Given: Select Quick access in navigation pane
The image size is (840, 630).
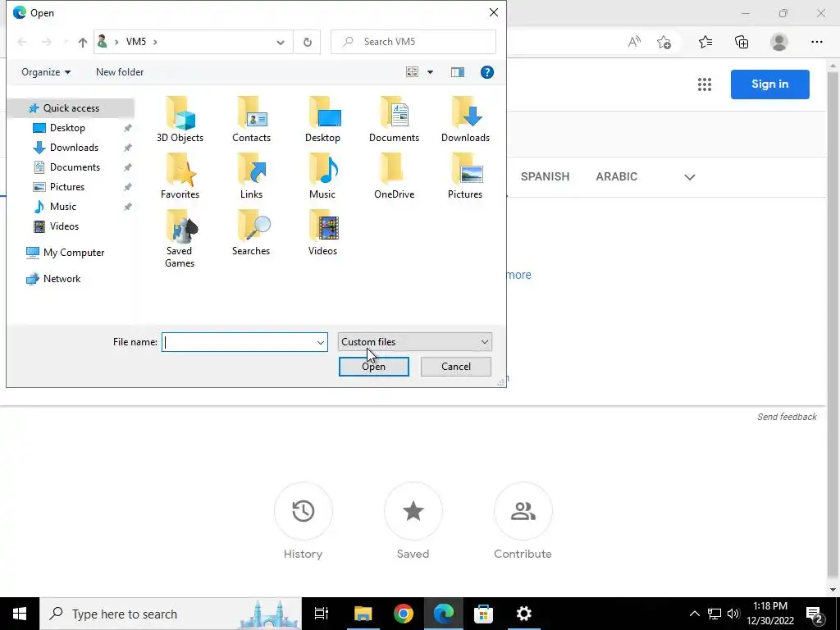Looking at the screenshot, I should tap(71, 108).
